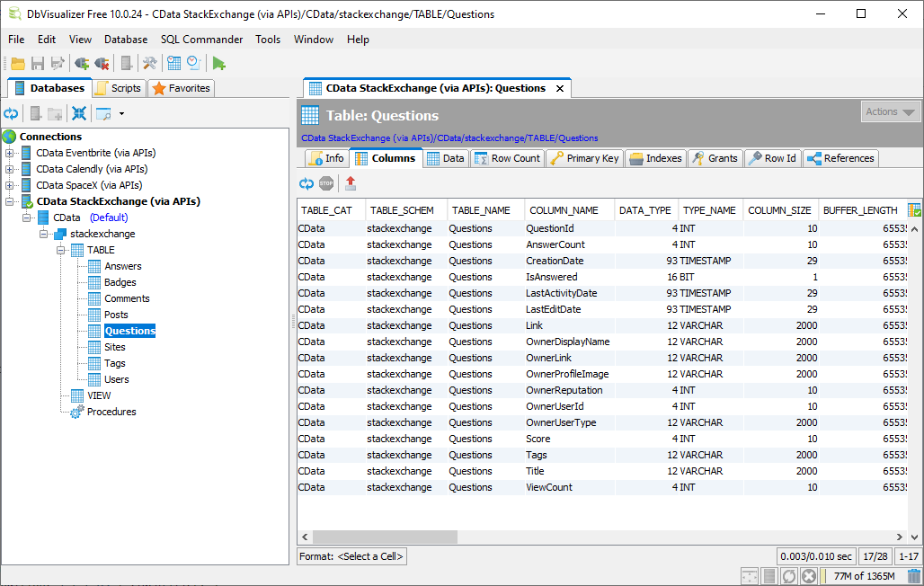The image size is (924, 586).
Task: Click the green run SQL Commander icon
Action: (x=218, y=62)
